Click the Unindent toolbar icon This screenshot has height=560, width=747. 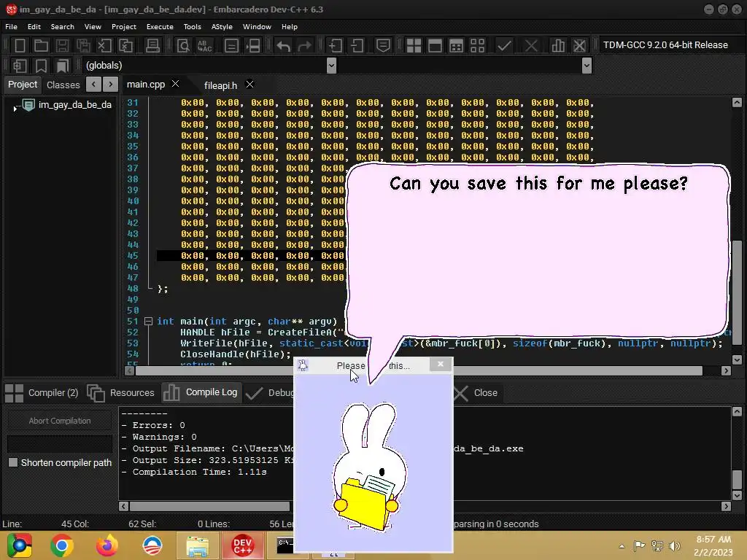[357, 46]
